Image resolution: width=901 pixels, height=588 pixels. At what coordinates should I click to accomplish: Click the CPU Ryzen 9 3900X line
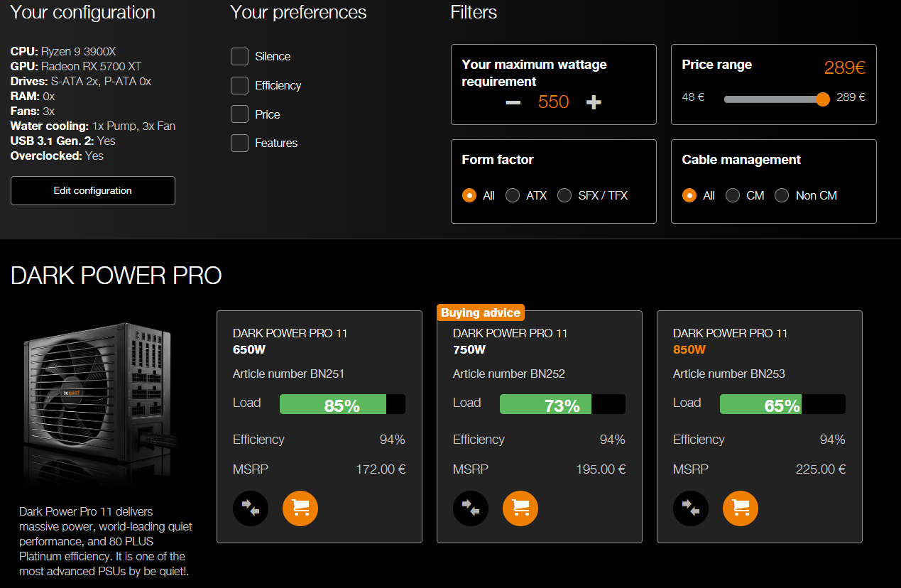tap(63, 51)
